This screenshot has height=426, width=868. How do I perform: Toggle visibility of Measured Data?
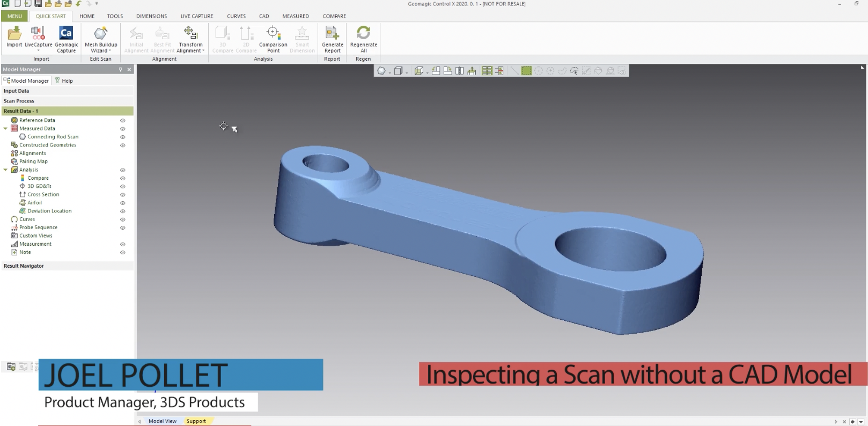click(122, 129)
